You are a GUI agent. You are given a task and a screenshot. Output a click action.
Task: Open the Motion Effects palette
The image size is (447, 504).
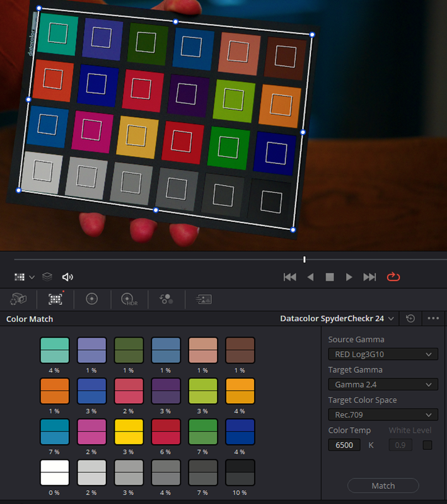(x=204, y=299)
